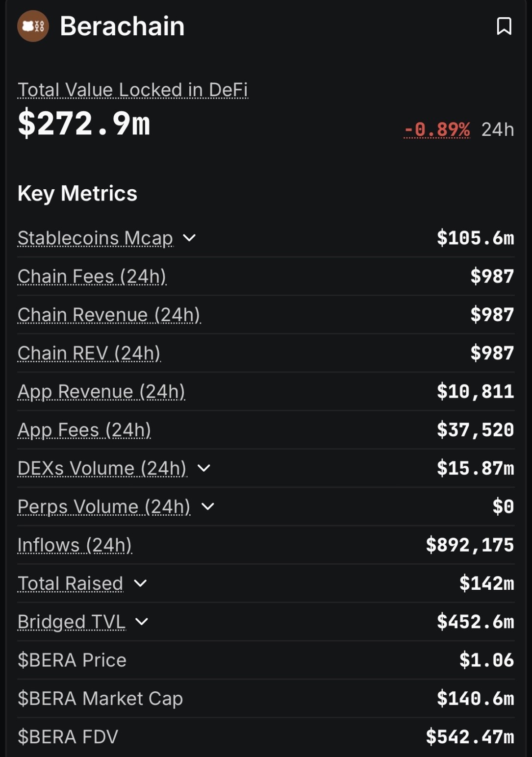Click the Inflows (24h) label
The height and width of the screenshot is (757, 532).
pyautogui.click(x=75, y=545)
